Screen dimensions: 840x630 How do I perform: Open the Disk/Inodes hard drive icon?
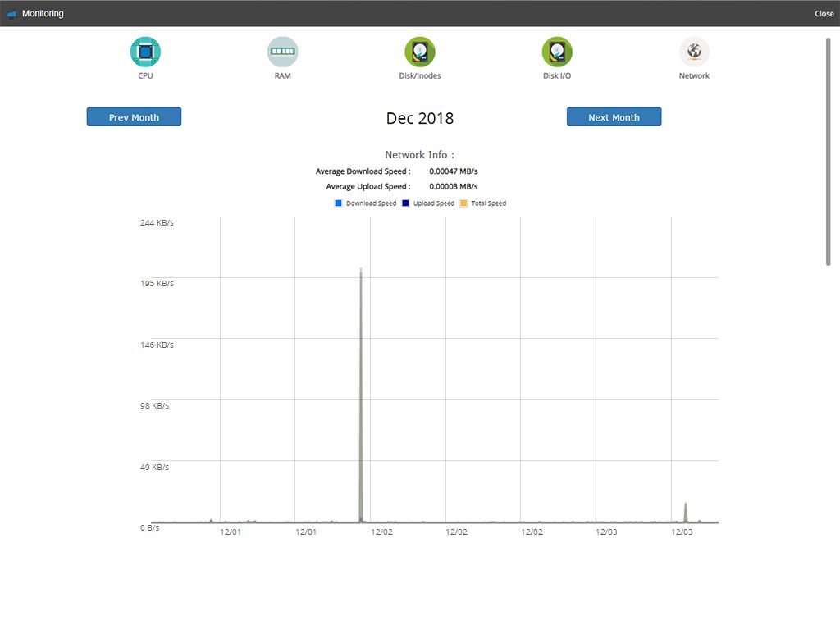point(419,52)
